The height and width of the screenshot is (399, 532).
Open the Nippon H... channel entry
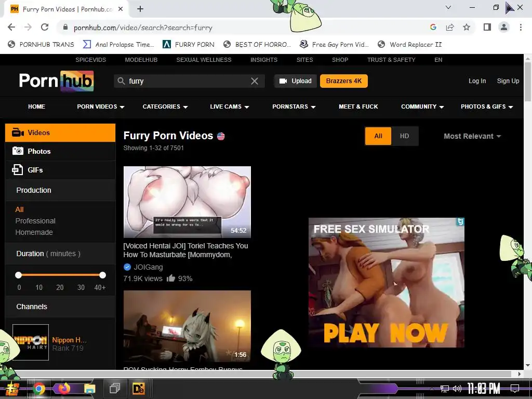click(x=50, y=342)
